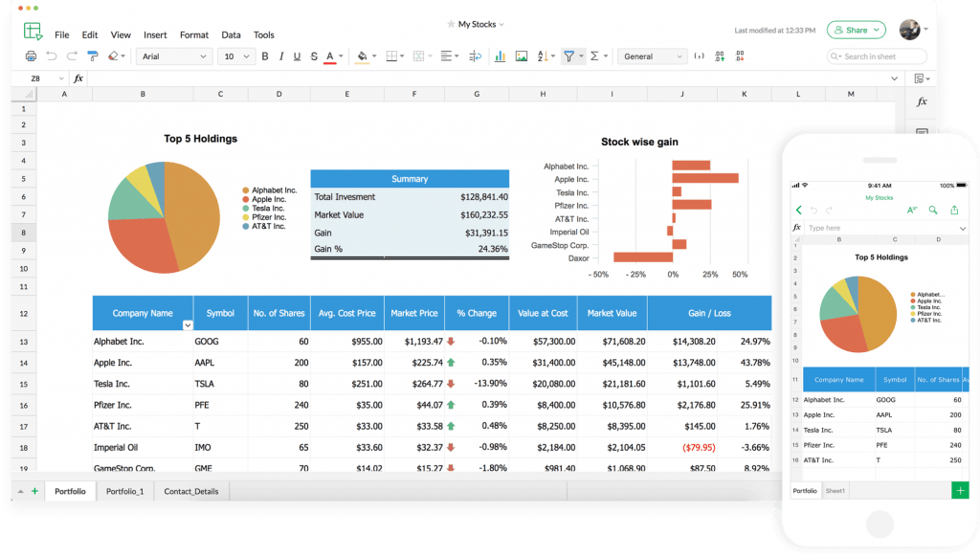
Task: Sort data A to Z
Action: 542,56
